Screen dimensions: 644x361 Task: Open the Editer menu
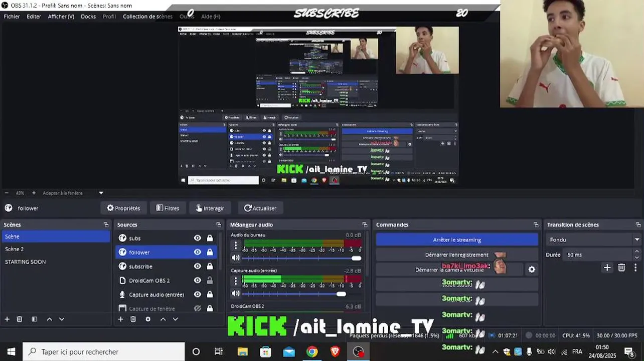point(34,17)
